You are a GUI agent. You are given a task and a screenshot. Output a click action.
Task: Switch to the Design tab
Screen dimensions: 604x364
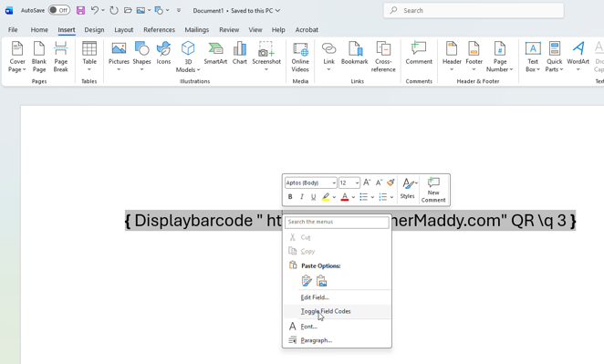[x=94, y=30]
